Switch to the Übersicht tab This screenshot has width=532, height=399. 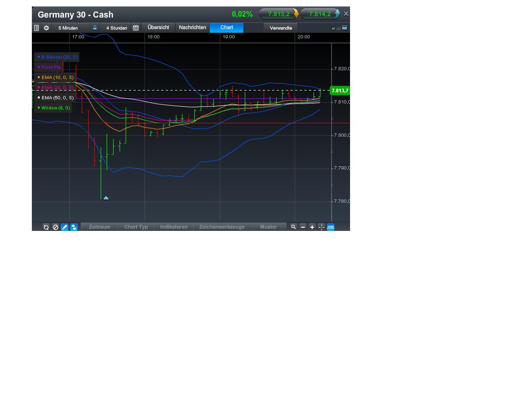tap(158, 28)
